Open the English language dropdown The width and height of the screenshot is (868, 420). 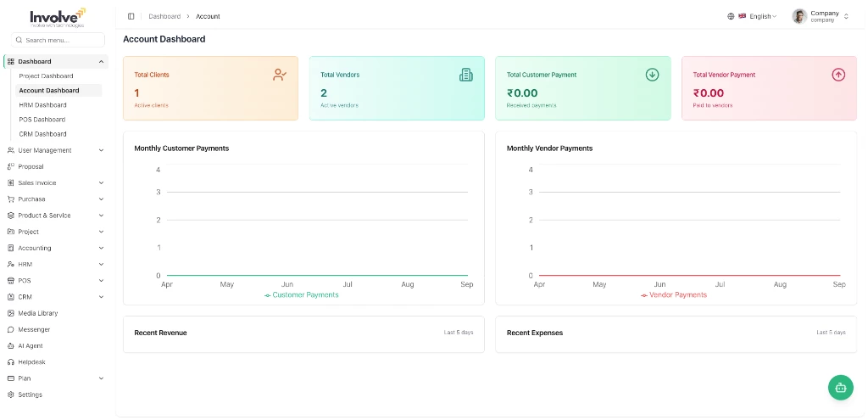pos(758,17)
